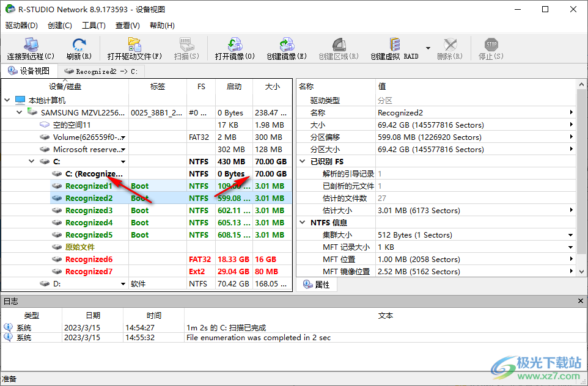Switch to the 设备视图 tab
This screenshot has width=588, height=386.
point(29,71)
